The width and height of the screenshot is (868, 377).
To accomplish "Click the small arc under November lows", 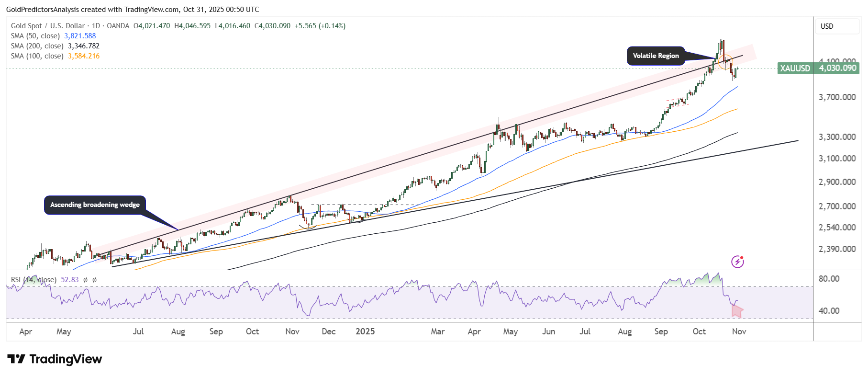I will click(307, 227).
